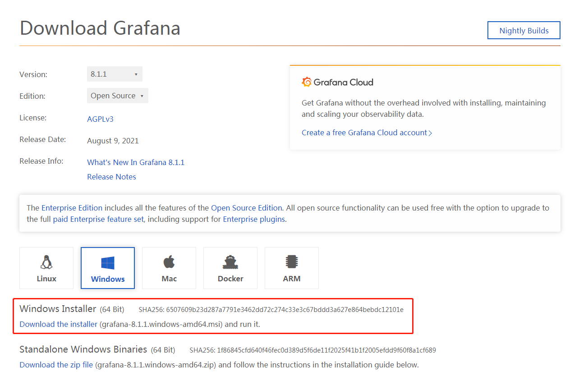
Task: Create a free Grafana Cloud account
Action: [367, 133]
